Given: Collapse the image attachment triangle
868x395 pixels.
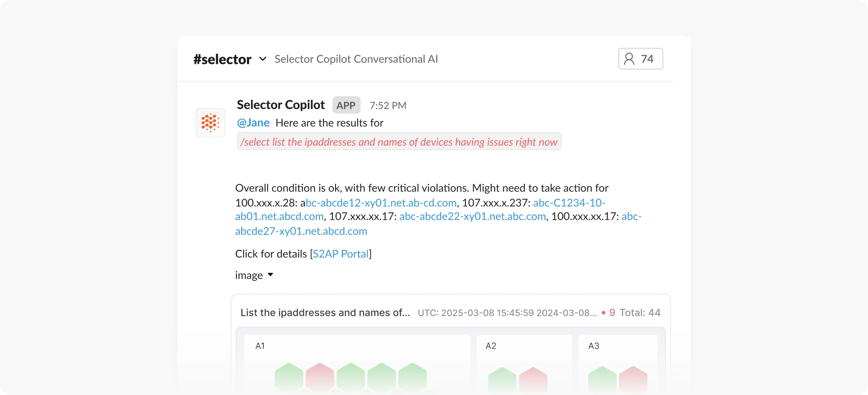Looking at the screenshot, I should (x=270, y=275).
